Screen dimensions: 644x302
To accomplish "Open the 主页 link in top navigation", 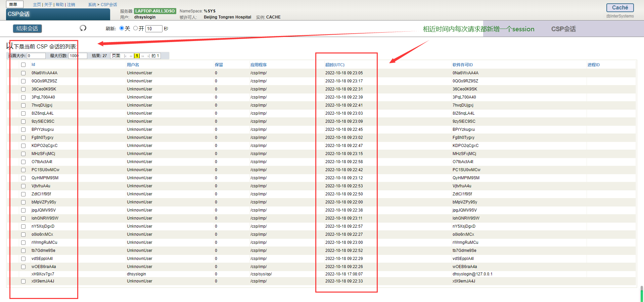I will [37, 5].
